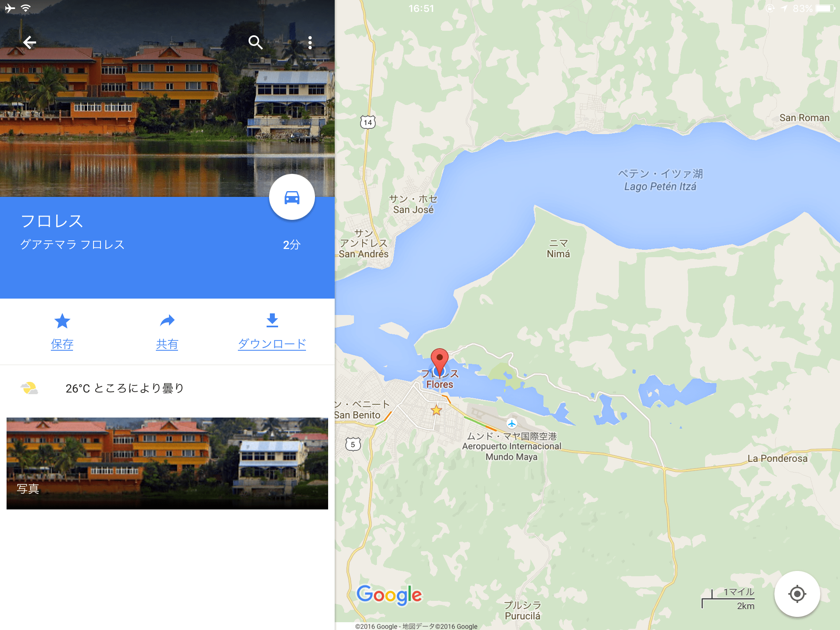Tap the download arrow icon
The width and height of the screenshot is (840, 630).
pyautogui.click(x=272, y=321)
